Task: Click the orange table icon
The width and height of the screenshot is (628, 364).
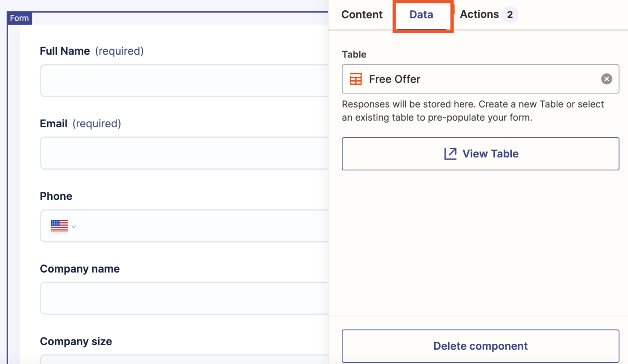Action: pyautogui.click(x=356, y=79)
